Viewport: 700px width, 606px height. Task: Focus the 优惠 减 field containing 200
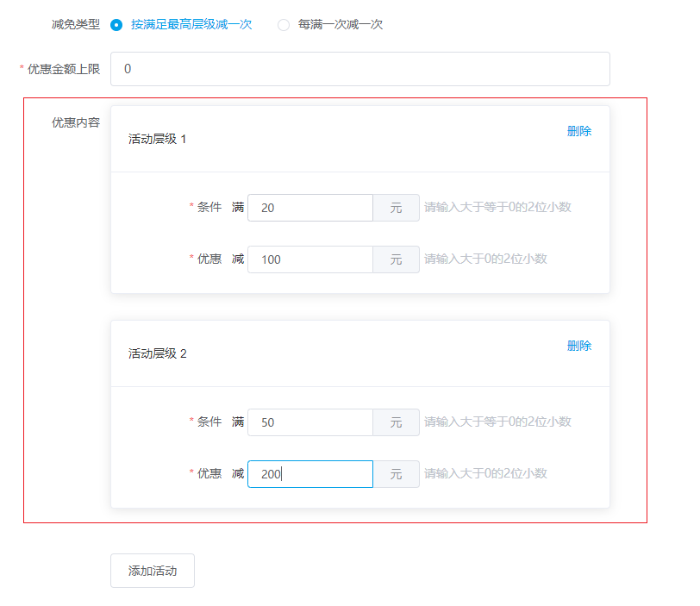[309, 474]
